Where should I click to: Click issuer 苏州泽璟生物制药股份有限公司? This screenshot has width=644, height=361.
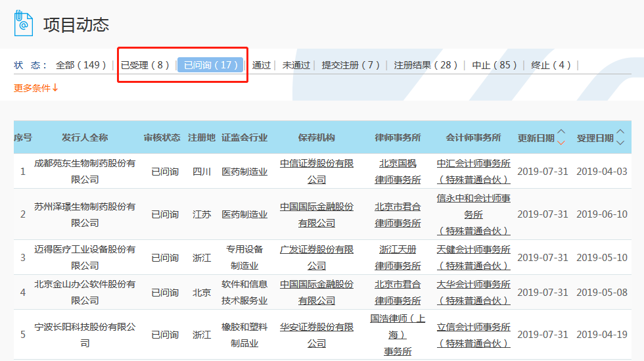coord(85,214)
